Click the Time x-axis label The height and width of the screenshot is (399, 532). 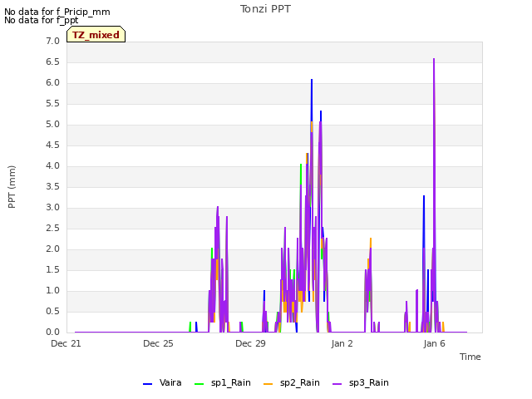(x=470, y=357)
